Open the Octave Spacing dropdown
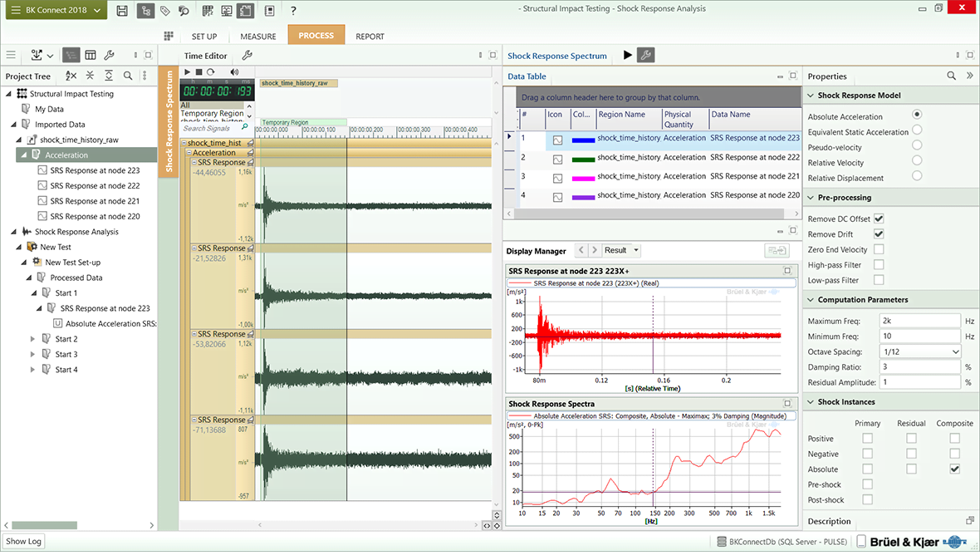The height and width of the screenshot is (560, 980). pyautogui.click(x=954, y=351)
